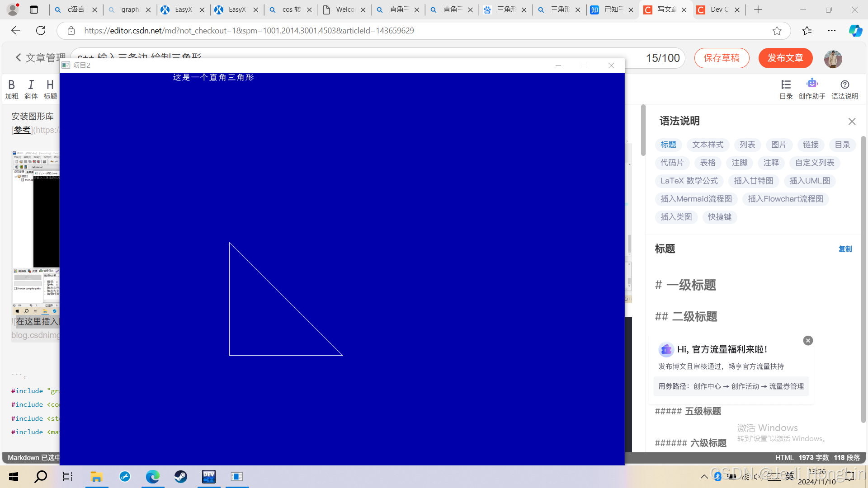Open the Copilot sidebar icon

[855, 31]
